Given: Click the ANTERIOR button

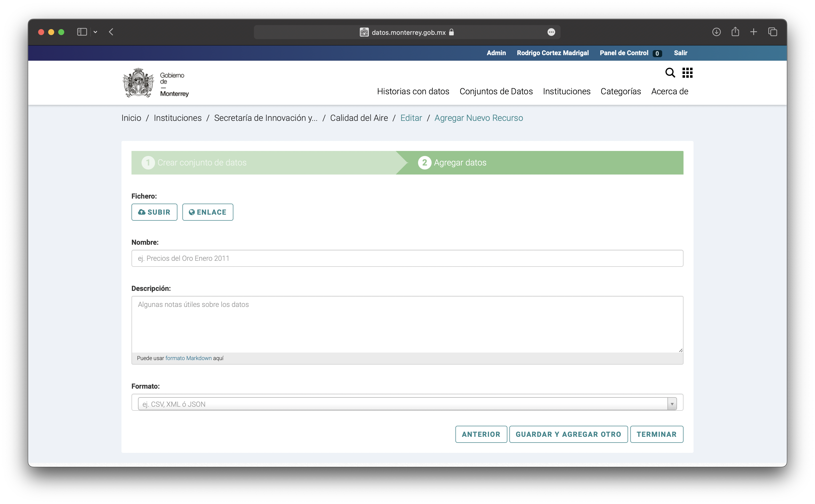Looking at the screenshot, I should 481,434.
